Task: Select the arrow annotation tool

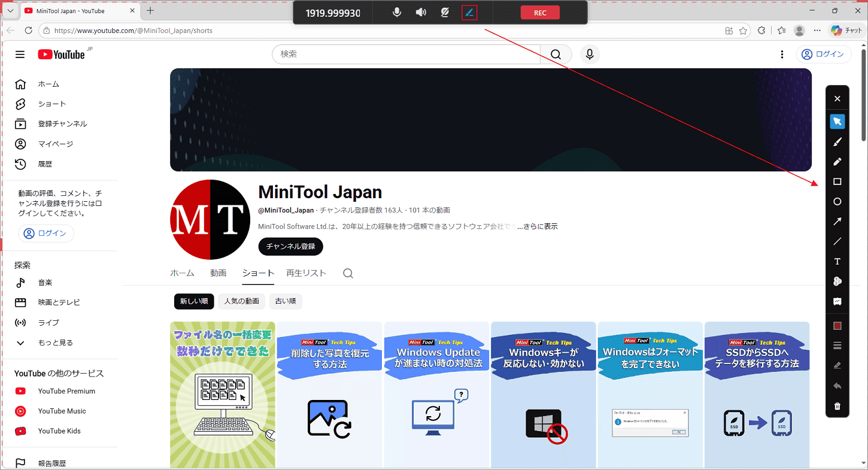Action: pyautogui.click(x=837, y=222)
